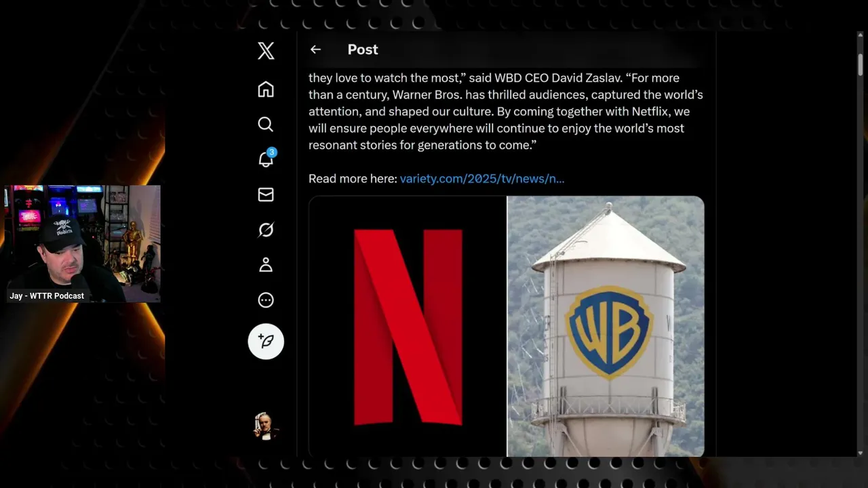Open Profile person icon
This screenshot has width=868, height=488.
266,265
